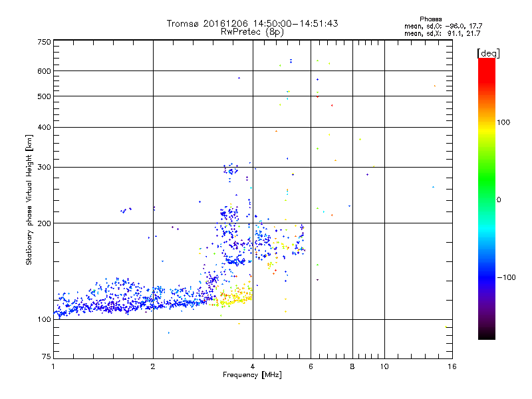Click the colorbar tick label '-100'

[506, 277]
